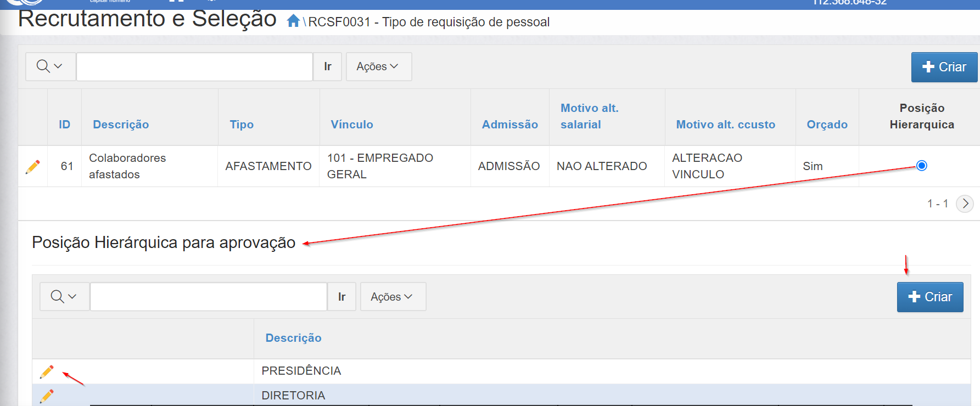Edit row 61 Colaboradores afastados pencil
This screenshot has width=980, height=406.
click(33, 166)
